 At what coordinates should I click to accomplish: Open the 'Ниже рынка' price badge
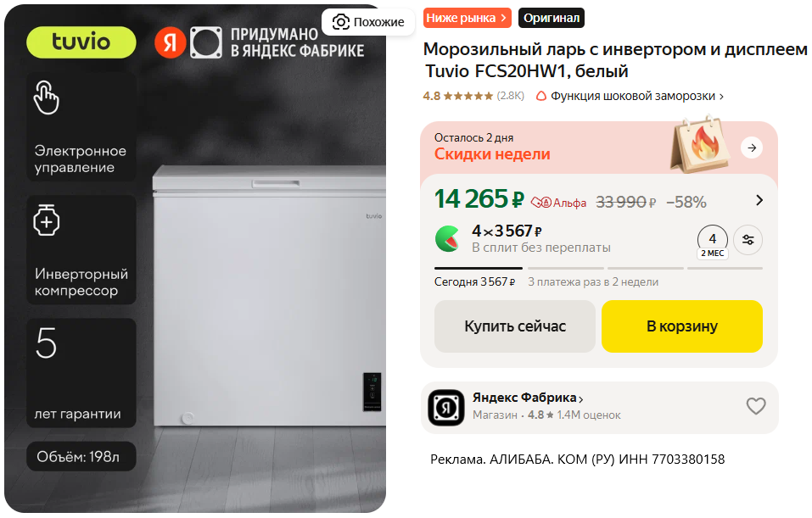pos(467,18)
